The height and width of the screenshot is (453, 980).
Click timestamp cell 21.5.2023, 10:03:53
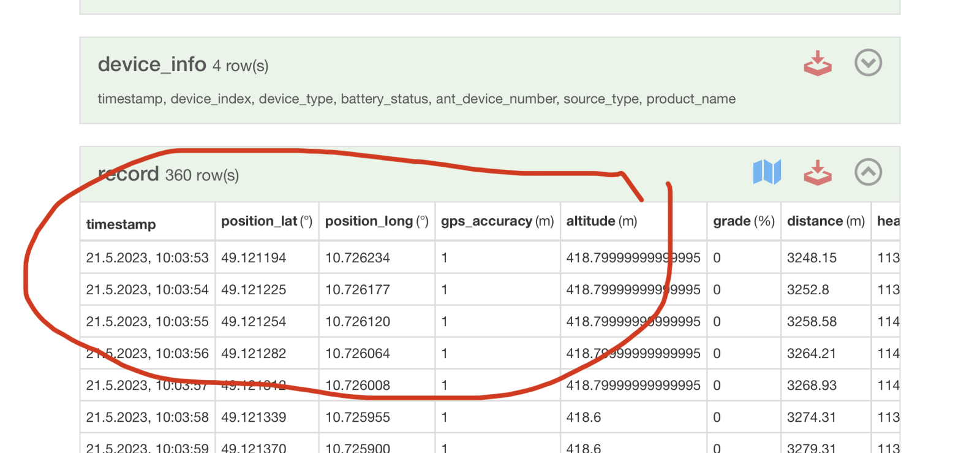[147, 258]
